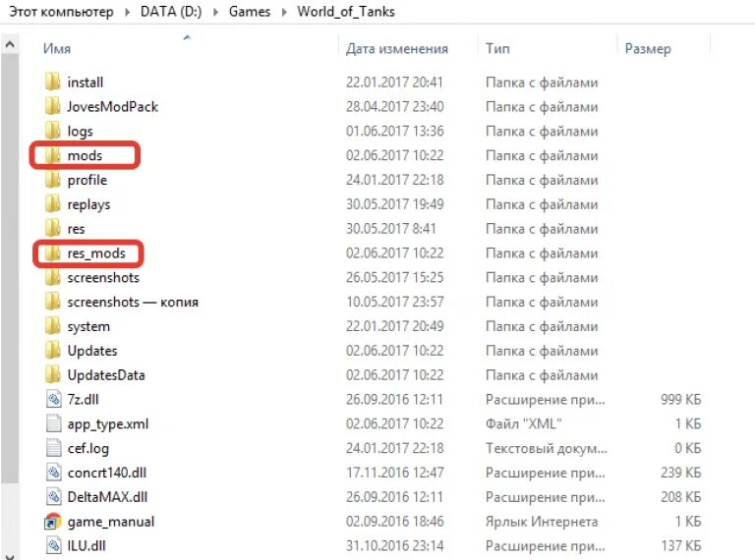Select the JovesModPack folder icon

[52, 106]
